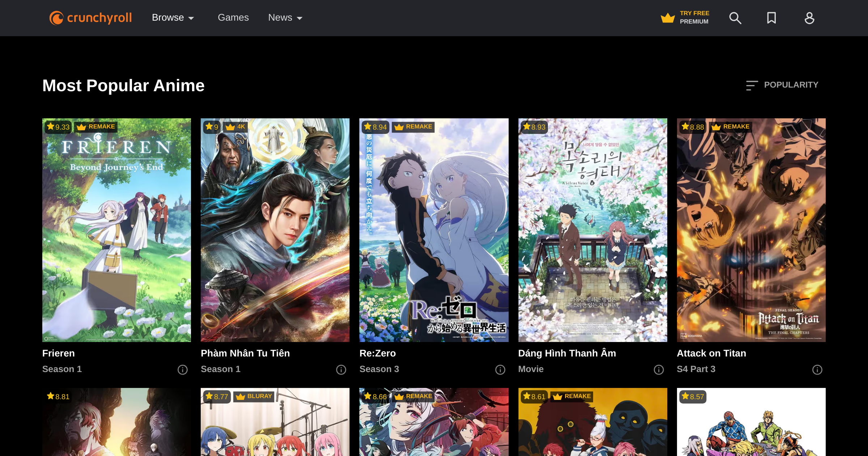This screenshot has height=456, width=868.
Task: Open the Crunchyroll home logo
Action: [x=90, y=18]
